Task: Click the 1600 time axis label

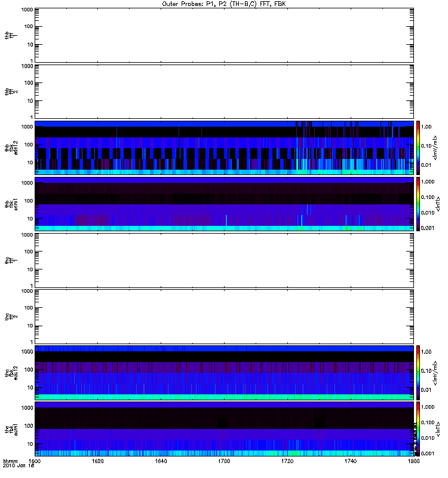Action: [x=35, y=461]
